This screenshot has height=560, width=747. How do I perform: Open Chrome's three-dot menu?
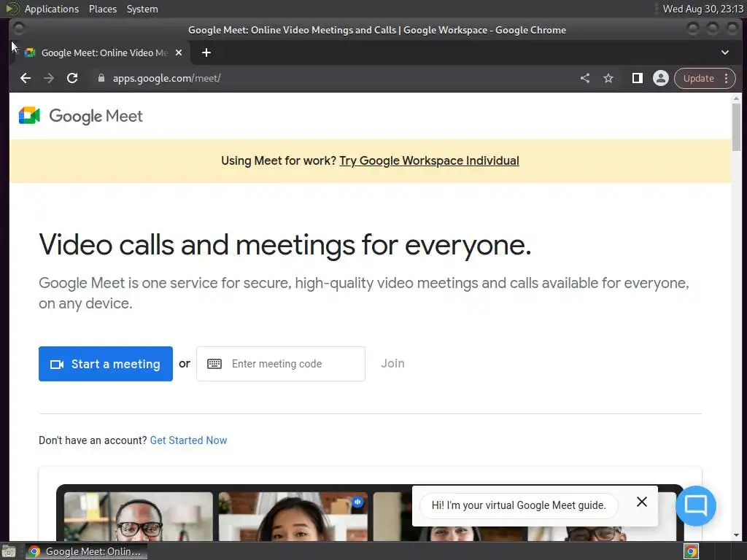point(726,78)
